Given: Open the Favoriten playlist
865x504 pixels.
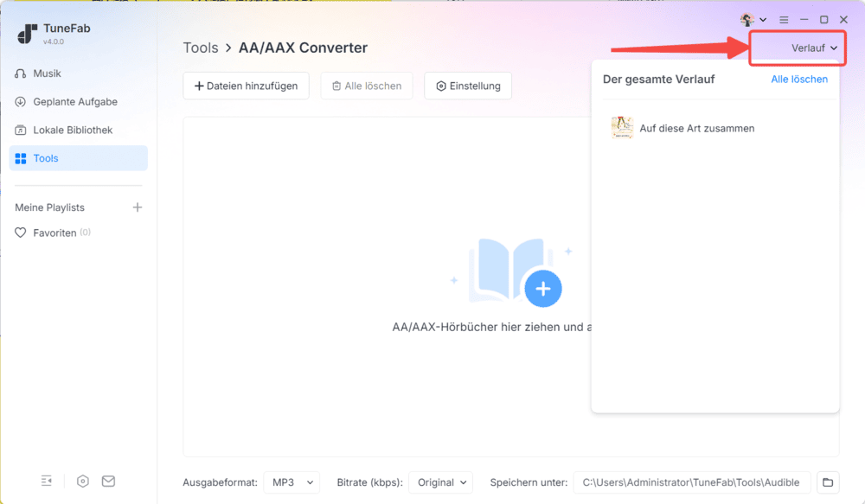Looking at the screenshot, I should pos(54,233).
